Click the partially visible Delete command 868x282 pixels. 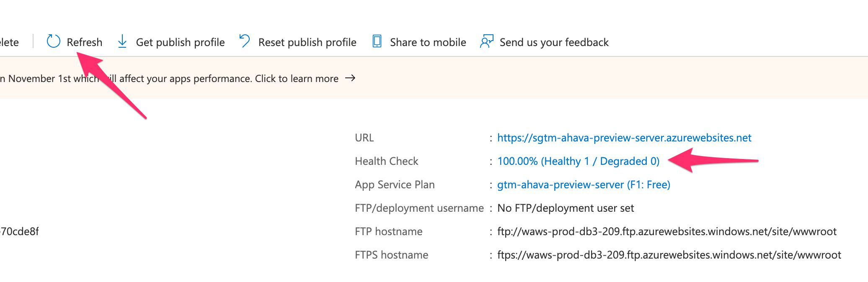(9, 42)
